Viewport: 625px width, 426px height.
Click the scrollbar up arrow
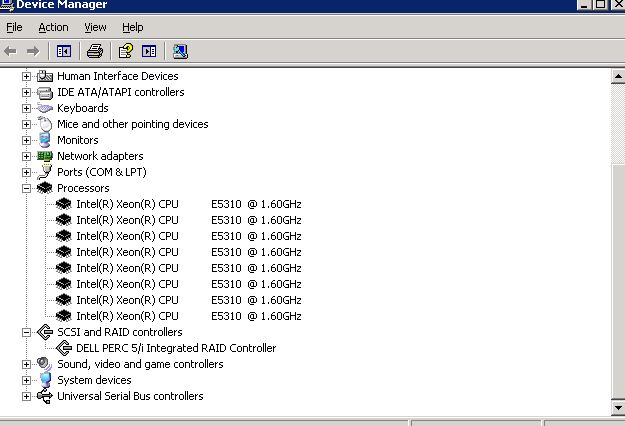coord(618,76)
